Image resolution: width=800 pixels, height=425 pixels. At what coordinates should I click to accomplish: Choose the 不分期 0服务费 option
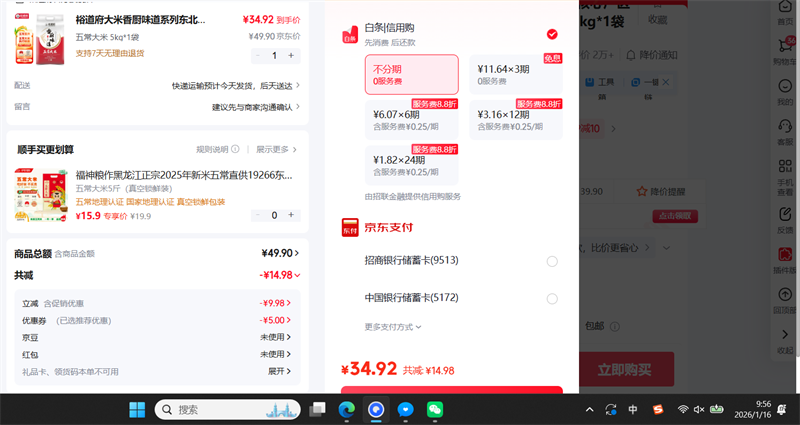(x=412, y=74)
